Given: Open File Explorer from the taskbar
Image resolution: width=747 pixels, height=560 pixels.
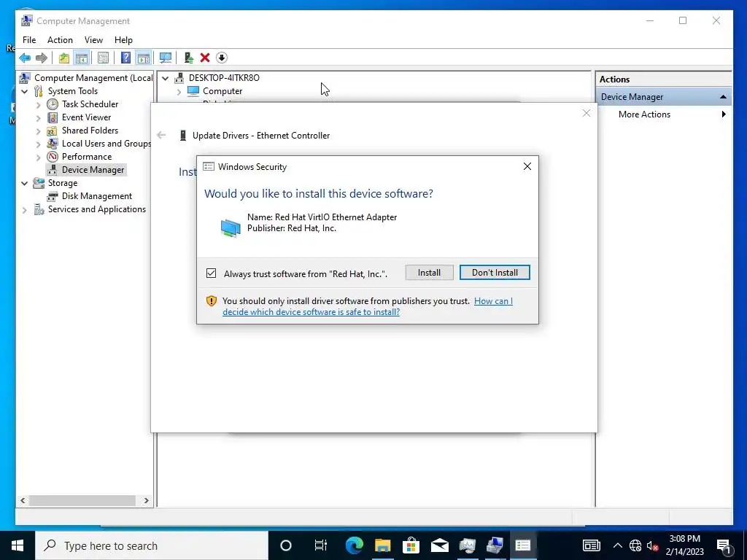Looking at the screenshot, I should (x=382, y=545).
